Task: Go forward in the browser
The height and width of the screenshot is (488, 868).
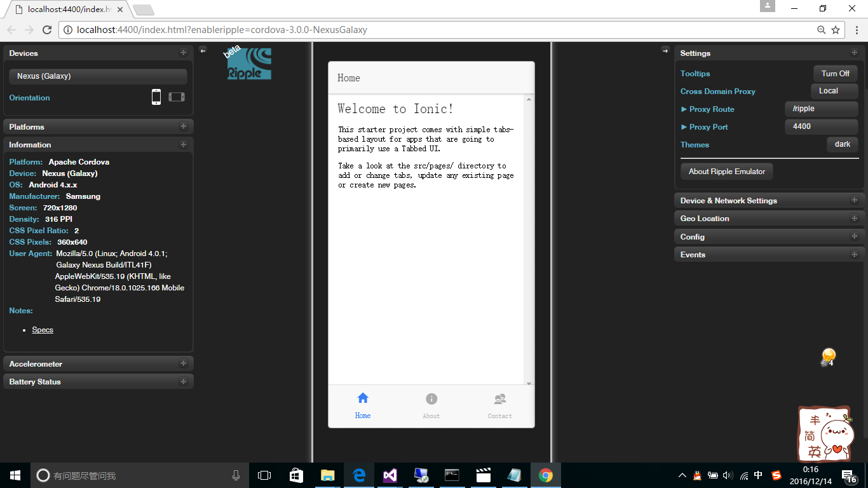Action: click(29, 30)
